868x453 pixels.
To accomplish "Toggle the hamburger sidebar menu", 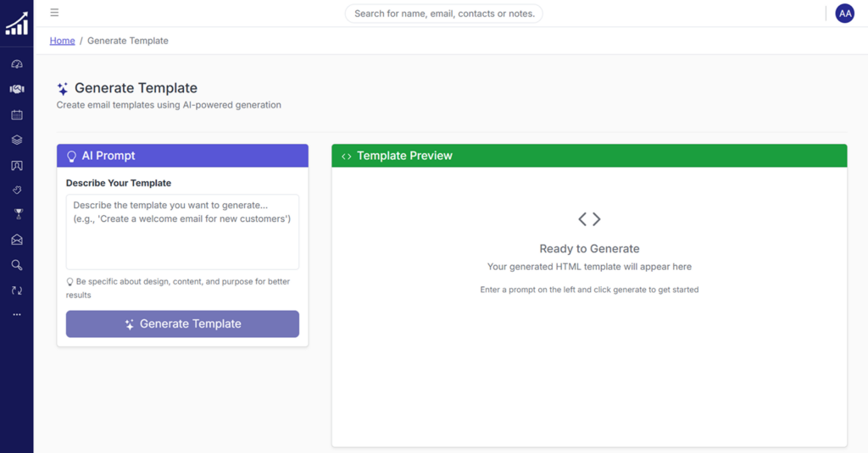I will (x=54, y=13).
